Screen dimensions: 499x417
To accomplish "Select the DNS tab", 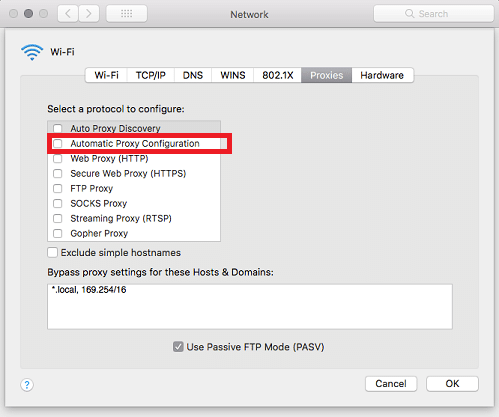I will point(193,75).
